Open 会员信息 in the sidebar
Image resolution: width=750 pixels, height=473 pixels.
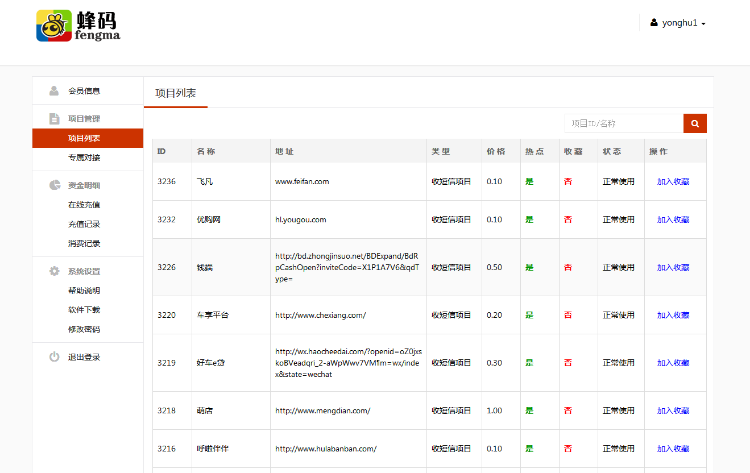point(84,91)
